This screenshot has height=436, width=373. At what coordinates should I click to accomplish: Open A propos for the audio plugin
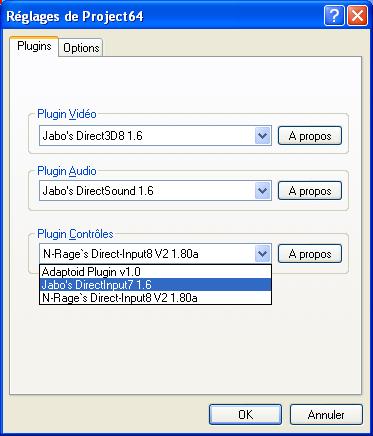310,191
